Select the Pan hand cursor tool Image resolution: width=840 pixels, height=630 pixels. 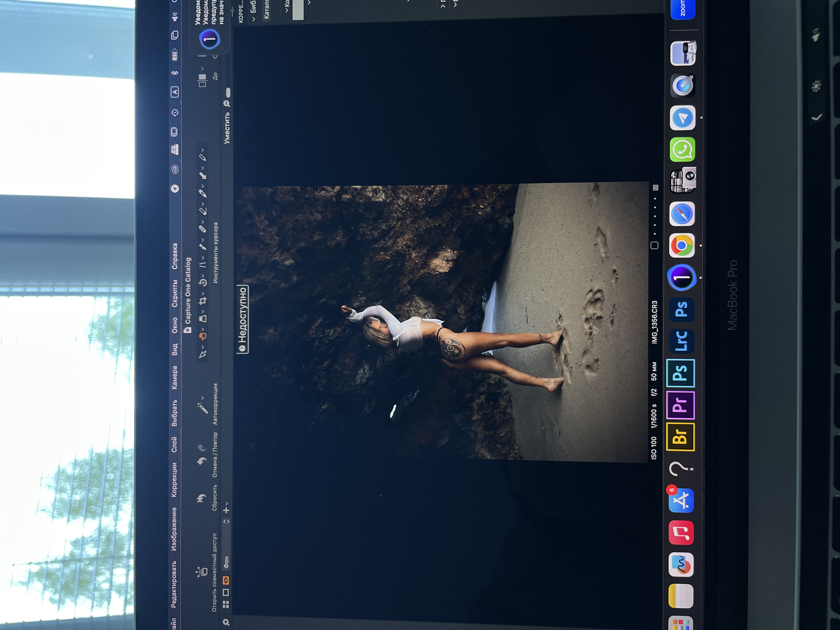pos(202,336)
